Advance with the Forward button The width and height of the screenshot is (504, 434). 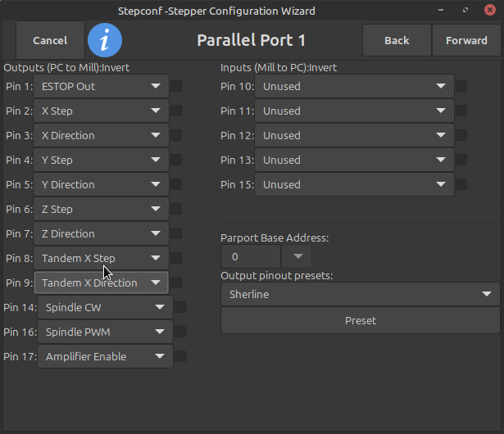pyautogui.click(x=466, y=40)
